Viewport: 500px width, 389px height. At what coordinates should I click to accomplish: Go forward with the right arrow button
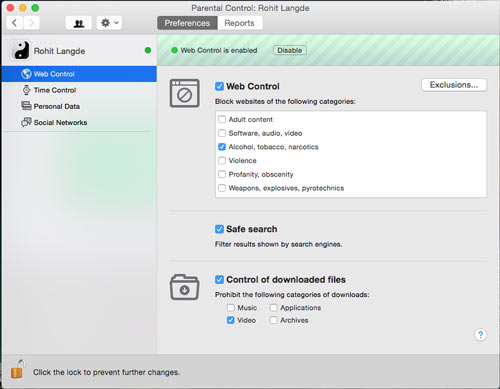click(31, 23)
